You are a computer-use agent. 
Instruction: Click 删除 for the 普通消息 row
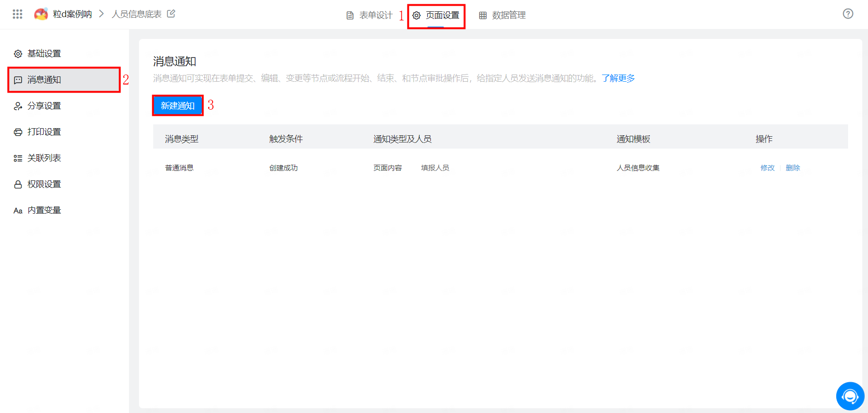pos(793,168)
